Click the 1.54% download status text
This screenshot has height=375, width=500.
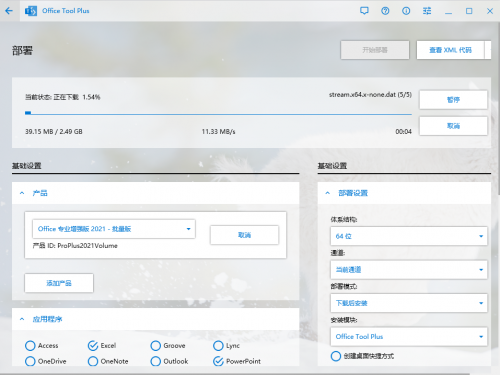63,97
